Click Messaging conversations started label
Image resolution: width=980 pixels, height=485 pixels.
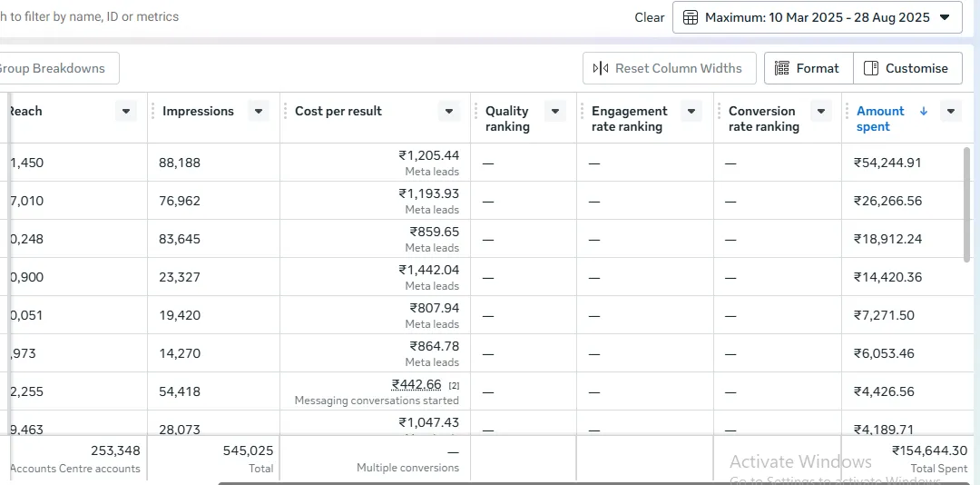pos(377,401)
